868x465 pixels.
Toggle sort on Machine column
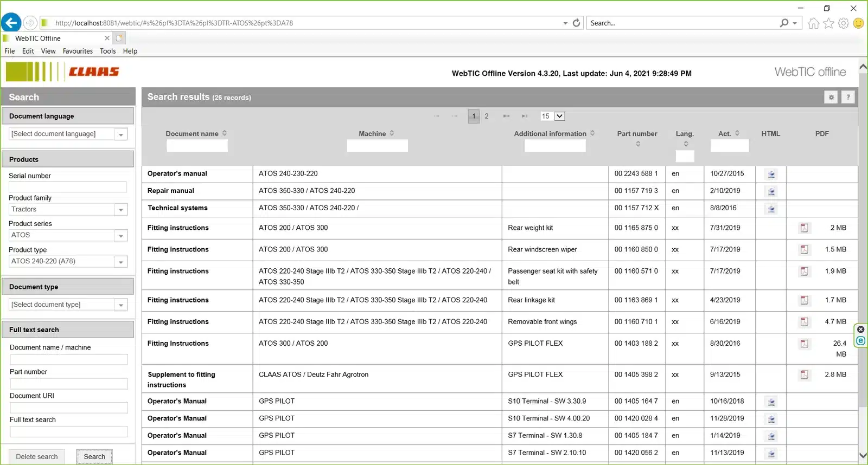pos(392,133)
